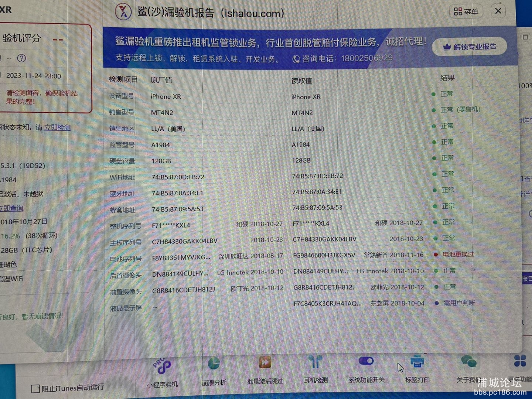Viewport: 532px width, 399px height.
Task: Close the 验机报告 dialog
Action: 498,11
